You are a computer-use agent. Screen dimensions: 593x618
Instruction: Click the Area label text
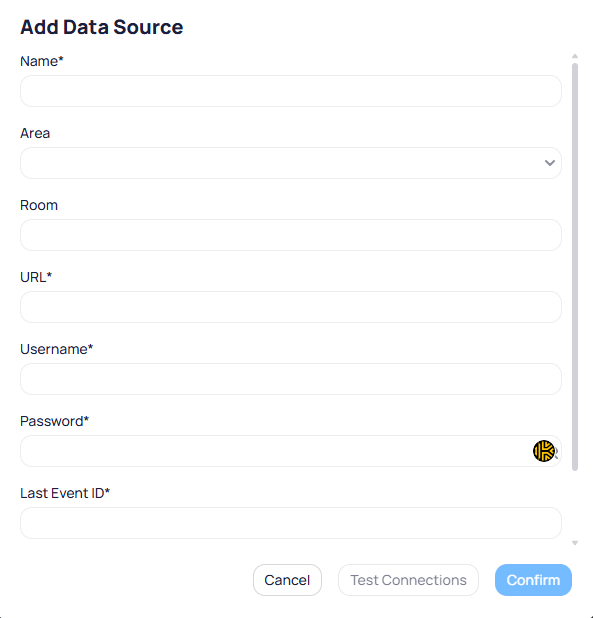click(35, 133)
